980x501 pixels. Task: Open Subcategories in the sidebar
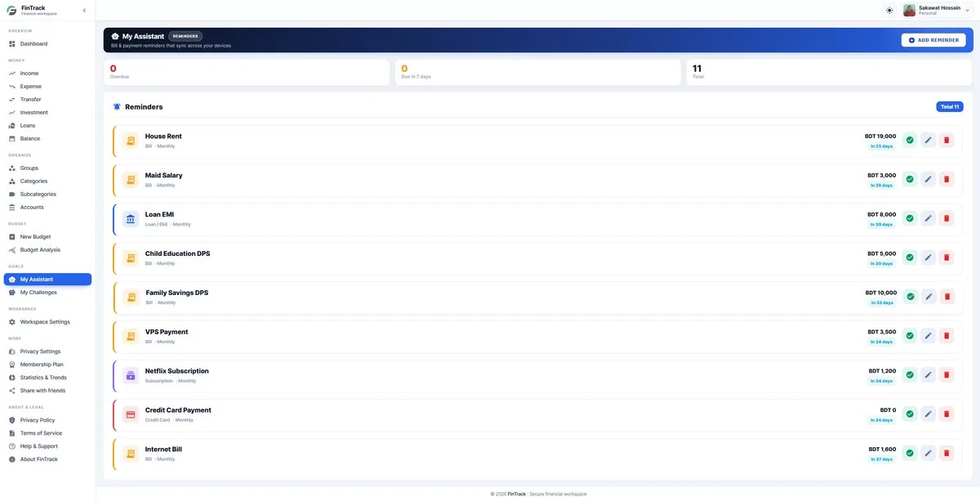pyautogui.click(x=47, y=195)
